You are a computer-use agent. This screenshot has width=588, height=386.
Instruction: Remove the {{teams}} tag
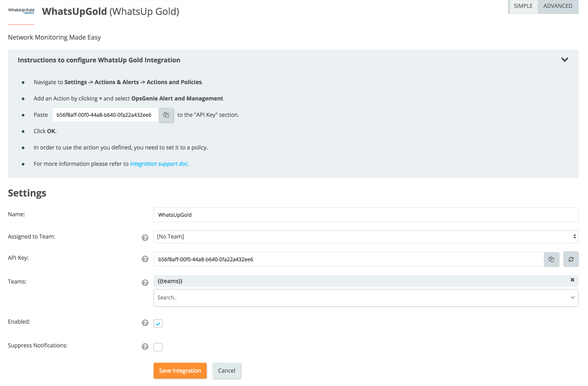pos(572,280)
